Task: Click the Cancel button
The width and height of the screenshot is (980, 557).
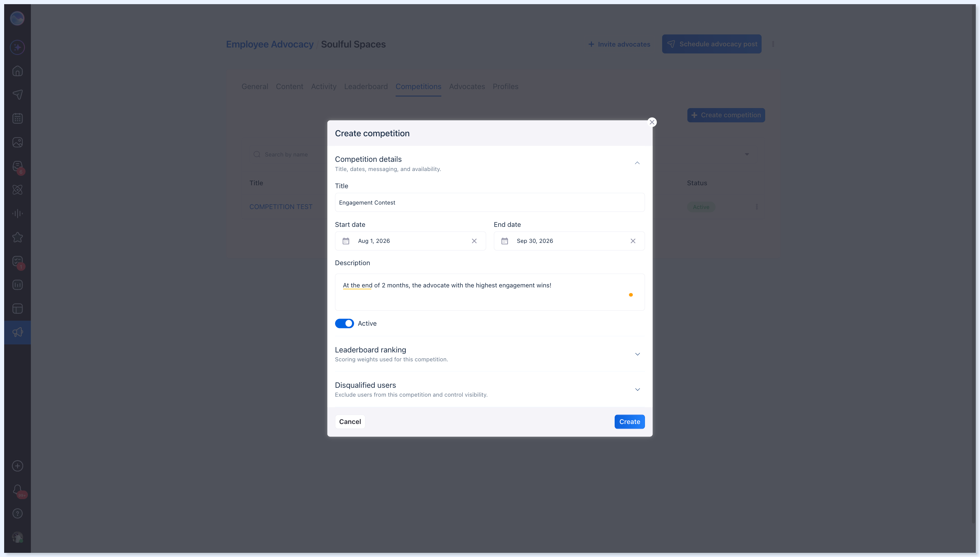Action: (350, 422)
